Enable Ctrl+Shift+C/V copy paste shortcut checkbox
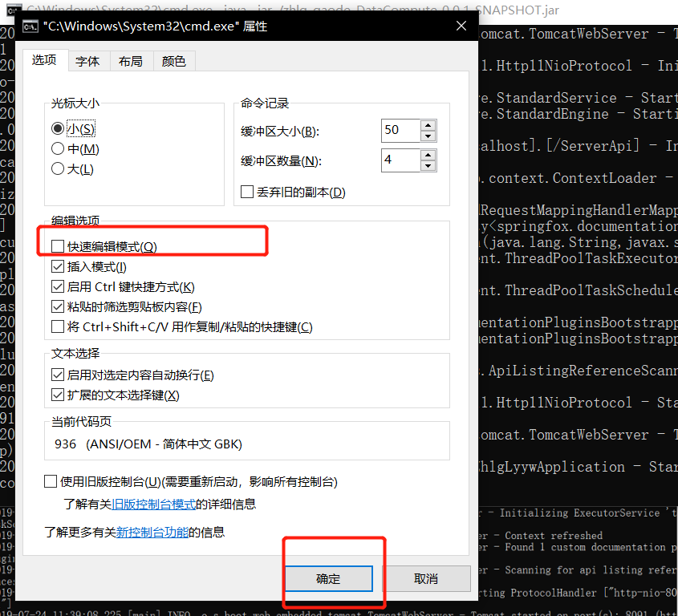Viewport: 678px width, 616px height. click(x=58, y=326)
